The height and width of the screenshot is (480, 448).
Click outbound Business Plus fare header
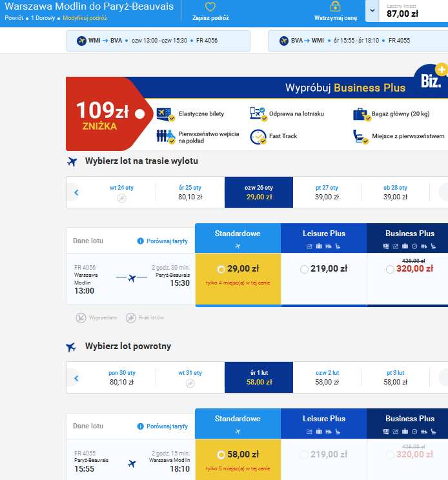coord(407,238)
